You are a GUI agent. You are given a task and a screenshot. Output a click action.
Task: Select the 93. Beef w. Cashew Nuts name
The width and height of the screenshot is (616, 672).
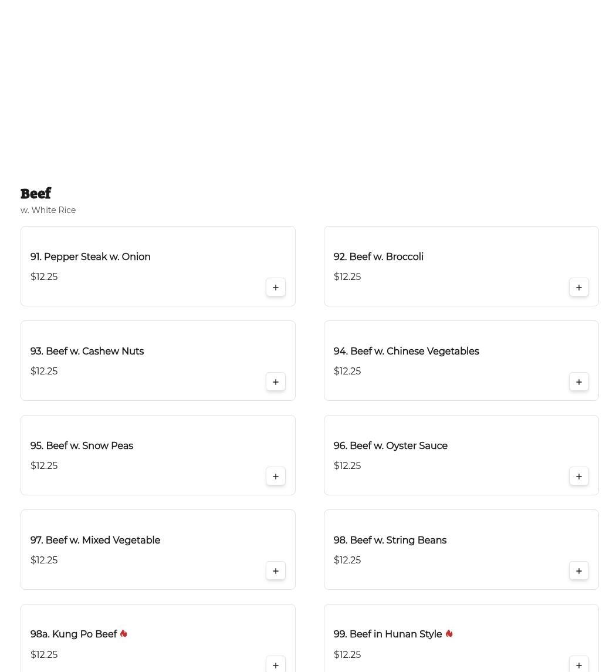coord(87,352)
